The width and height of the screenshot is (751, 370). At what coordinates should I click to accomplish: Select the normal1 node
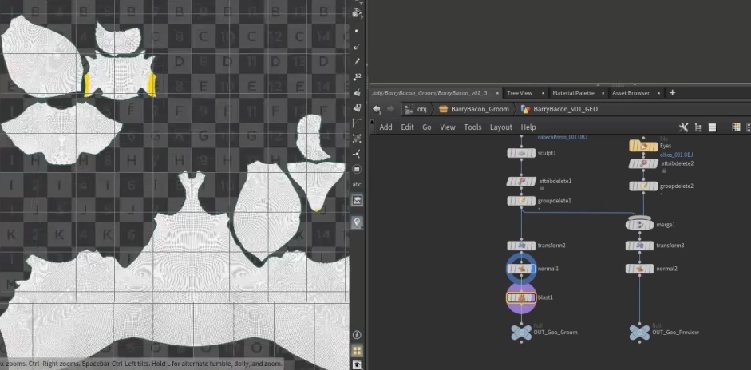coord(522,269)
